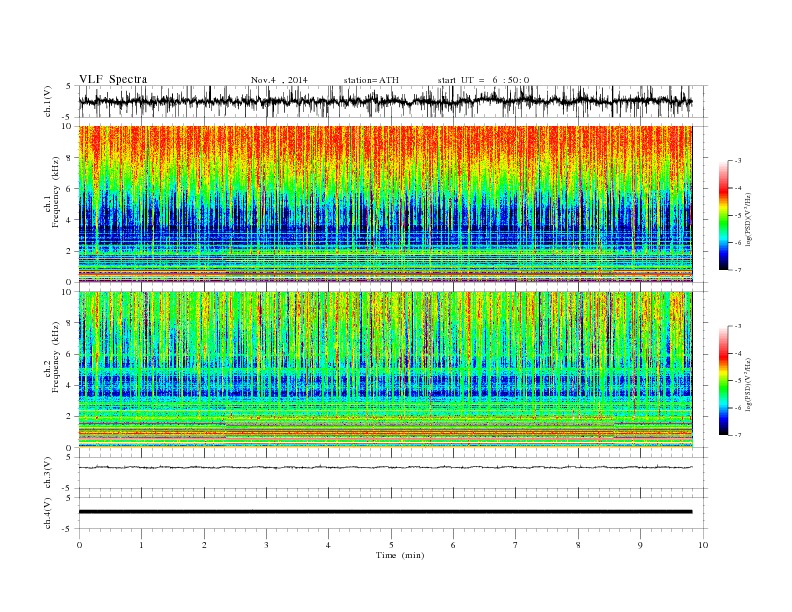The width and height of the screenshot is (792, 612).
Task: Click the ch.1 spectrogram panel
Action: (x=385, y=204)
